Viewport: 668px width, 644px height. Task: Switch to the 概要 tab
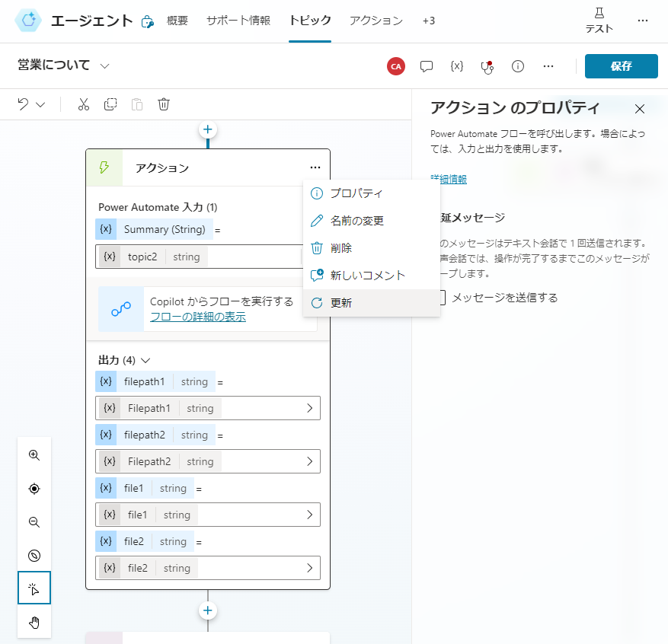click(178, 21)
